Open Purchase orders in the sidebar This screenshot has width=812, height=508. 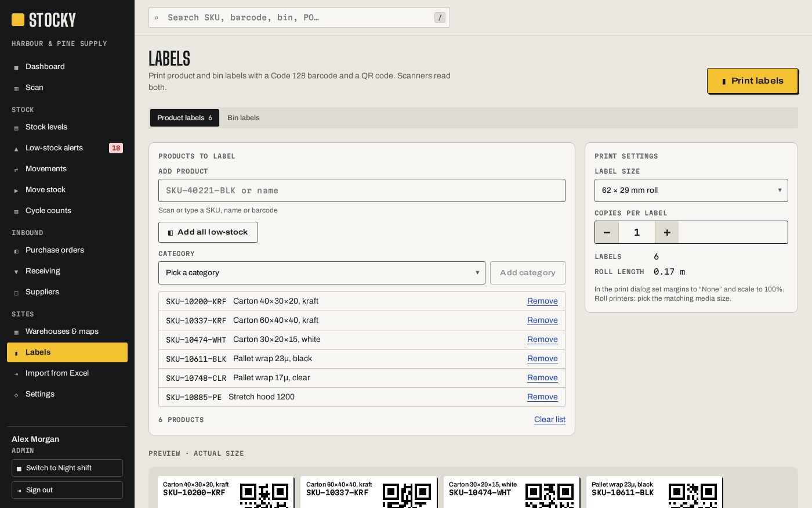click(x=67, y=250)
